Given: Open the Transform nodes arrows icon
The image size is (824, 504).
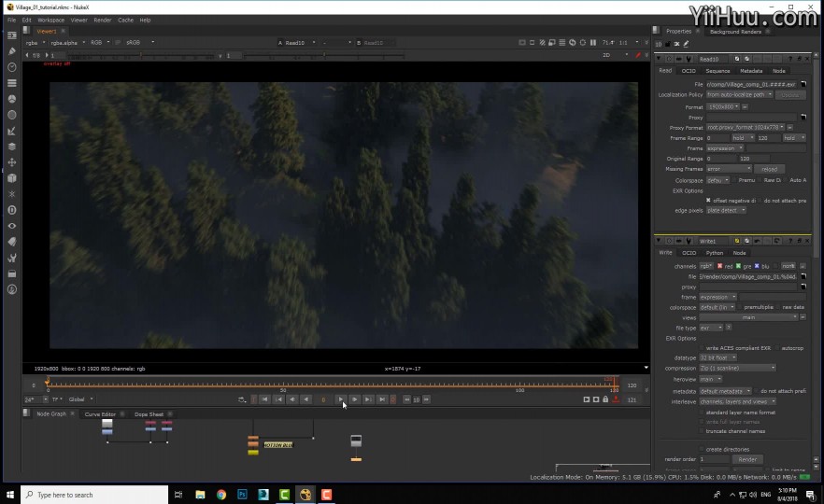Looking at the screenshot, I should point(11,162).
